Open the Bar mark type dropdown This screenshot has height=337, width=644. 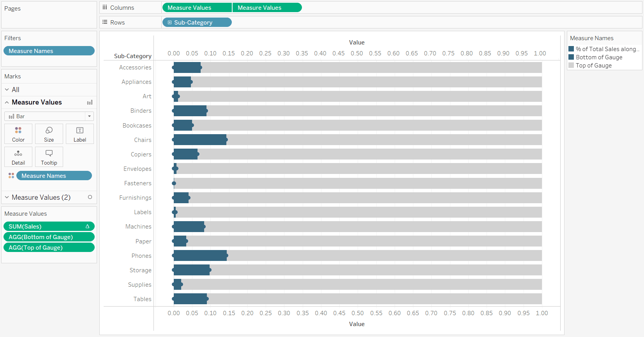pyautogui.click(x=89, y=116)
